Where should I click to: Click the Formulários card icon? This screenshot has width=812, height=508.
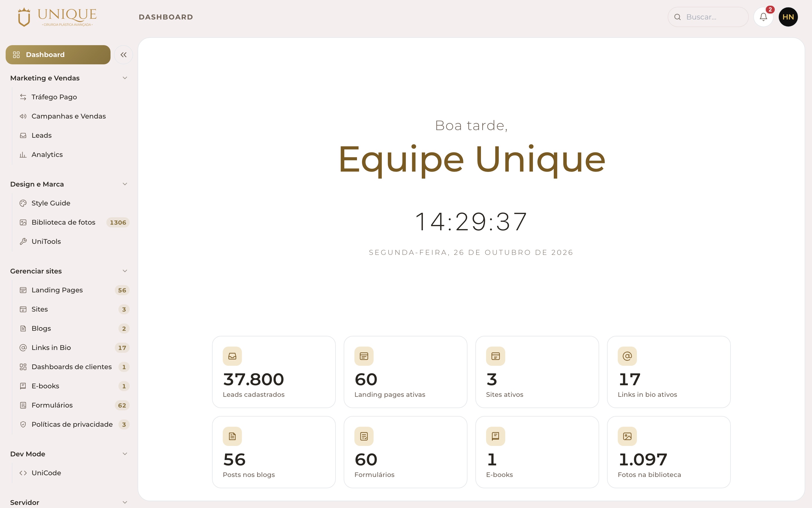click(x=364, y=436)
